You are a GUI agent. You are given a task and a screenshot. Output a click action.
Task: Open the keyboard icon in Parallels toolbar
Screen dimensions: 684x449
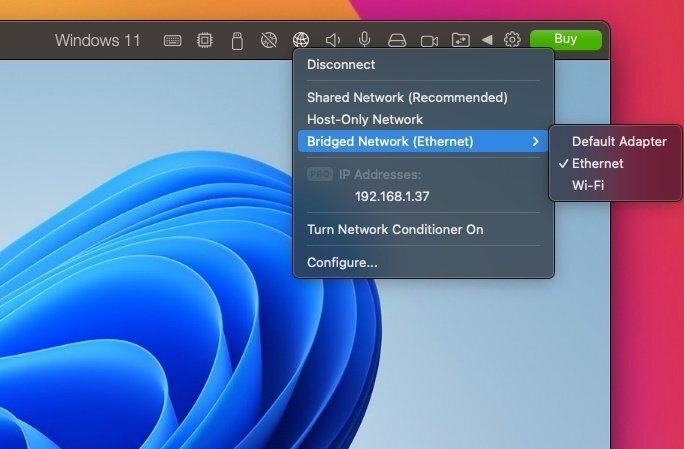tap(172, 41)
